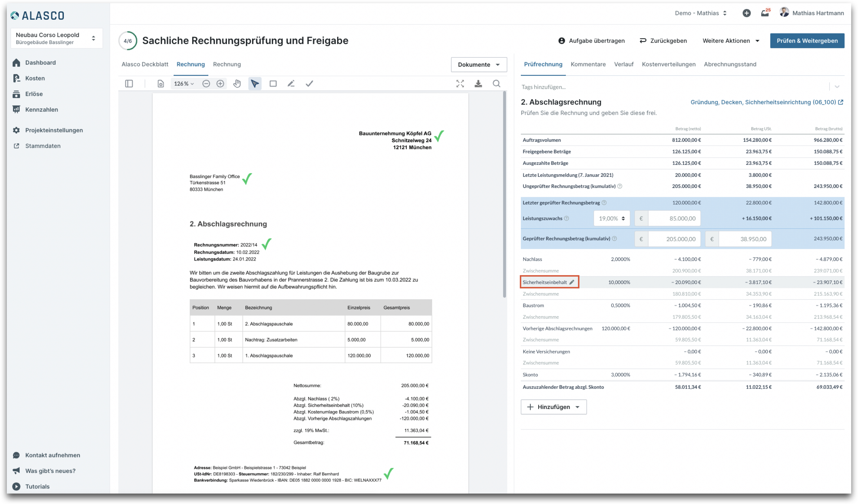Screen dimensions: 858x504
Task: Toggle the PDF viewer sidebar panel
Action: 129,84
